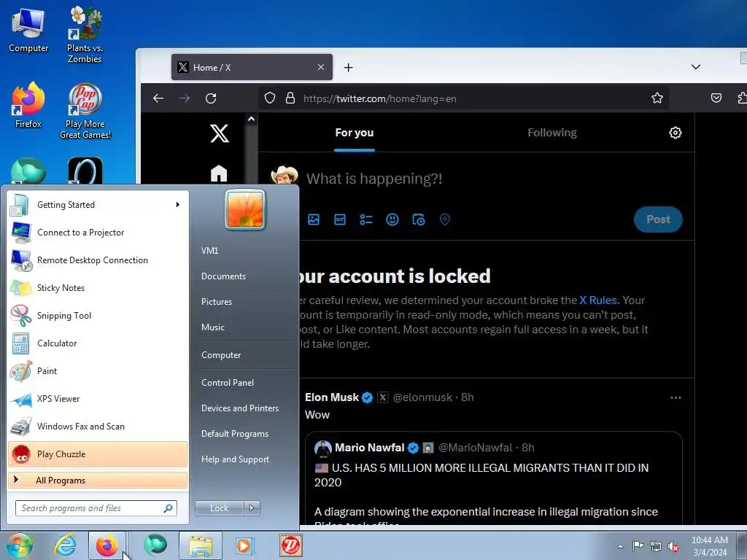Switch to the Following tab

[552, 133]
